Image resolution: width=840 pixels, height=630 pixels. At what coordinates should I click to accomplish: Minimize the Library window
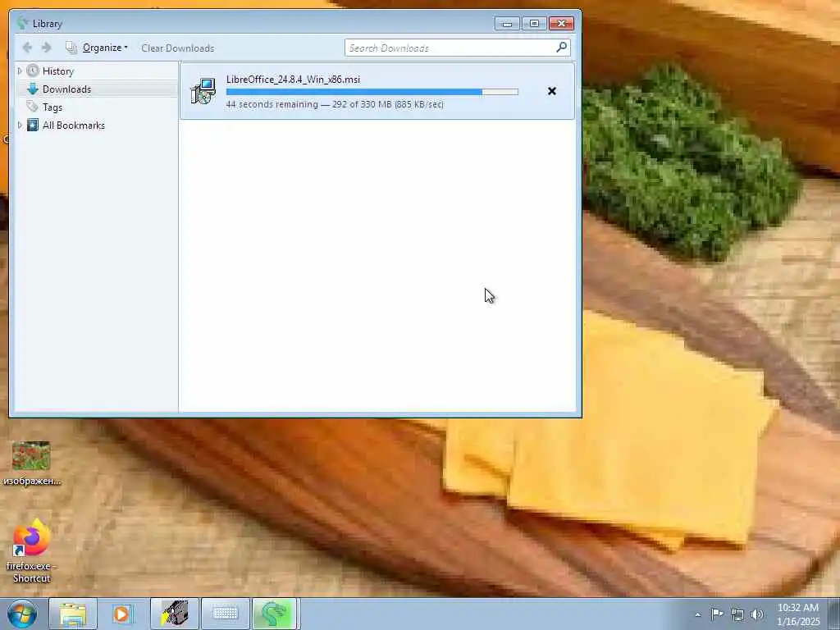507,24
